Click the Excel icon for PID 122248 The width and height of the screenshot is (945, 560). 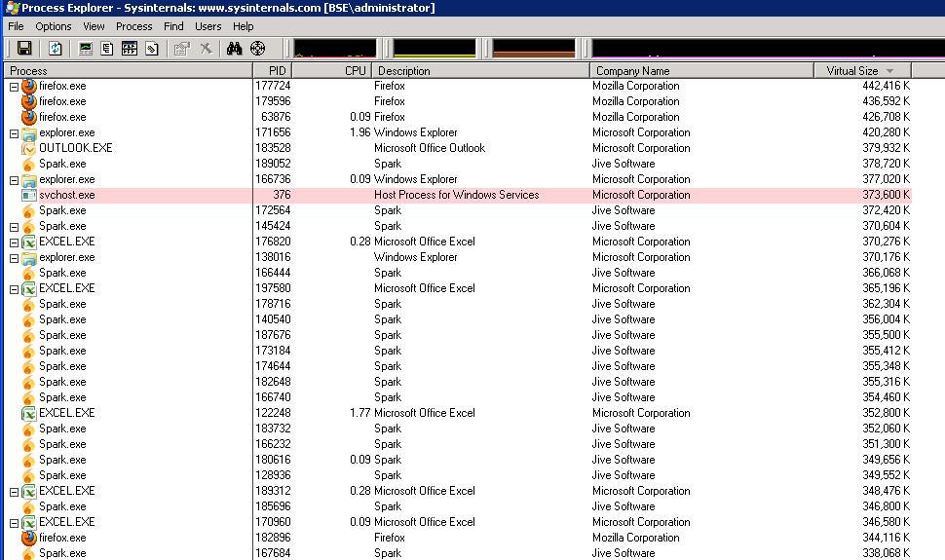(x=29, y=414)
